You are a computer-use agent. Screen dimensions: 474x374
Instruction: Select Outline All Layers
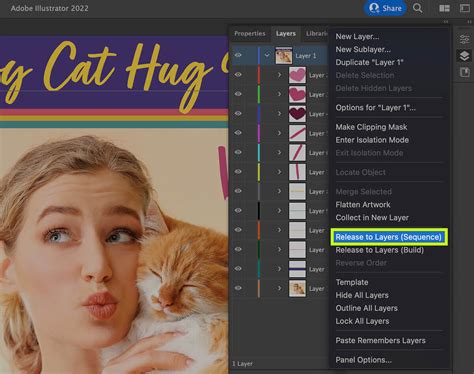click(x=366, y=308)
